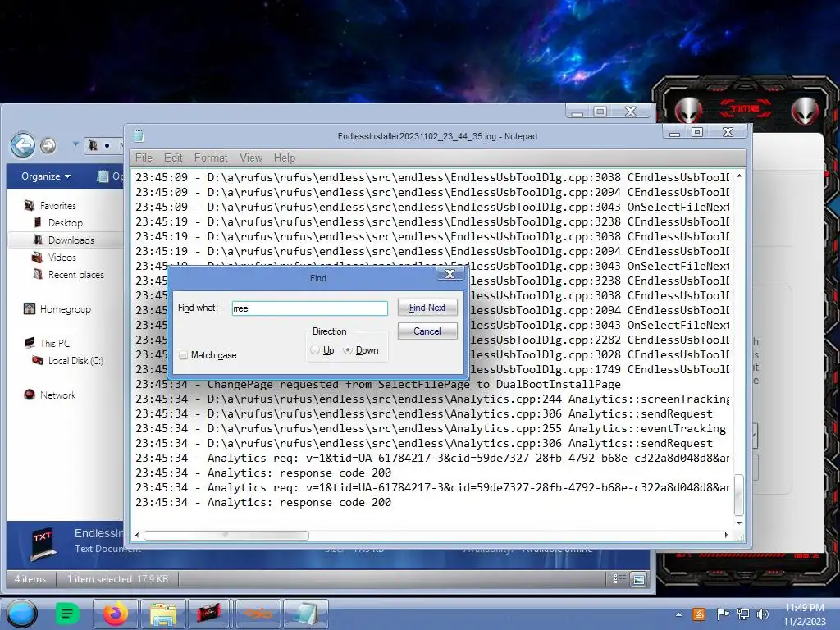Select Local Disk (C:) in sidebar

(75, 361)
